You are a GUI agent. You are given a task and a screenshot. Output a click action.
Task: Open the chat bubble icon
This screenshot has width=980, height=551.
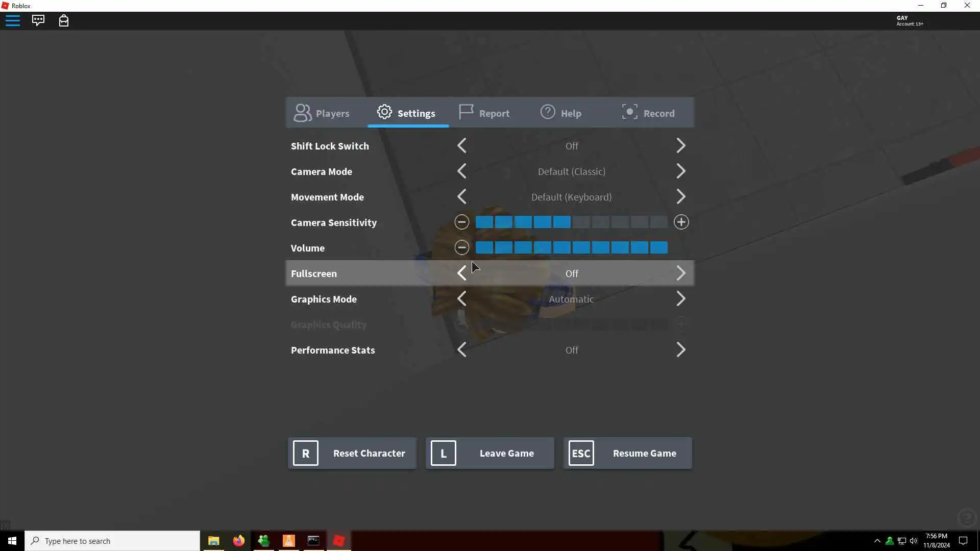coord(38,20)
